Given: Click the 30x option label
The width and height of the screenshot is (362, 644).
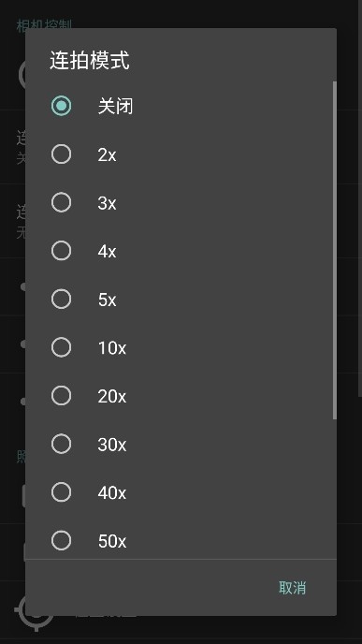Looking at the screenshot, I should pos(112,445).
